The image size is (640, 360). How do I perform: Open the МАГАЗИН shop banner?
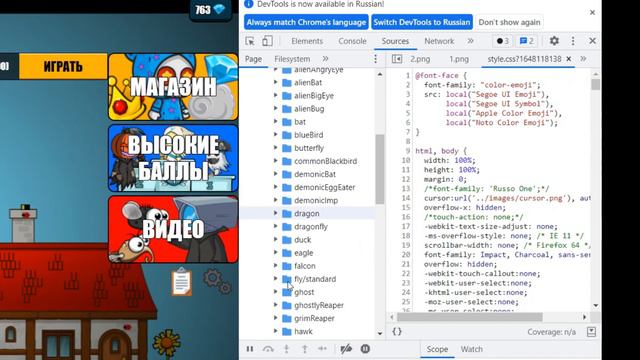(173, 87)
